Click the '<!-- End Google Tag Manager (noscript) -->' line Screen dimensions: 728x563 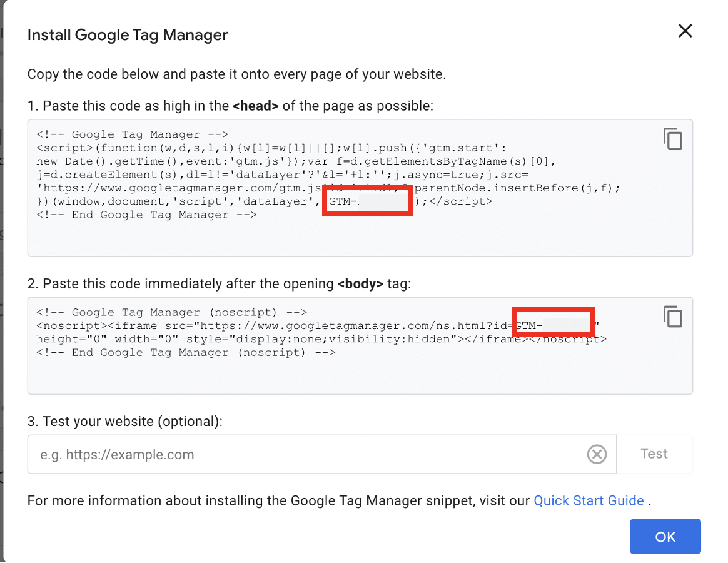[x=186, y=353]
